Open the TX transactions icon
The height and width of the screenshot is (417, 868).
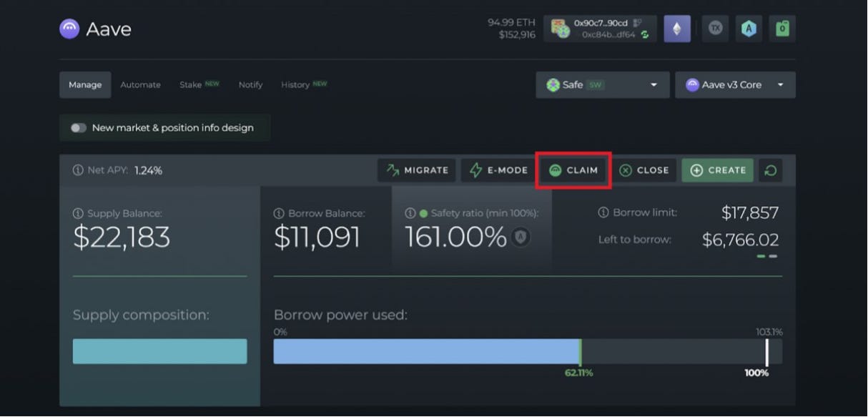click(x=715, y=29)
